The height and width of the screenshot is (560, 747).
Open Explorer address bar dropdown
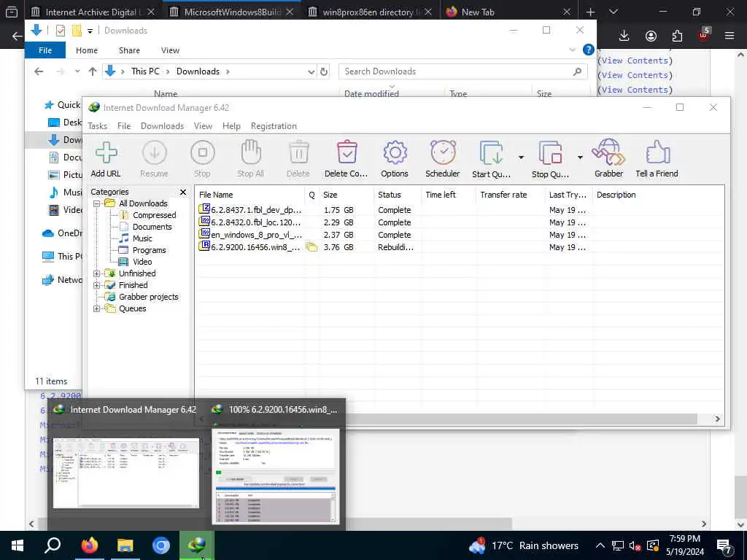click(311, 72)
